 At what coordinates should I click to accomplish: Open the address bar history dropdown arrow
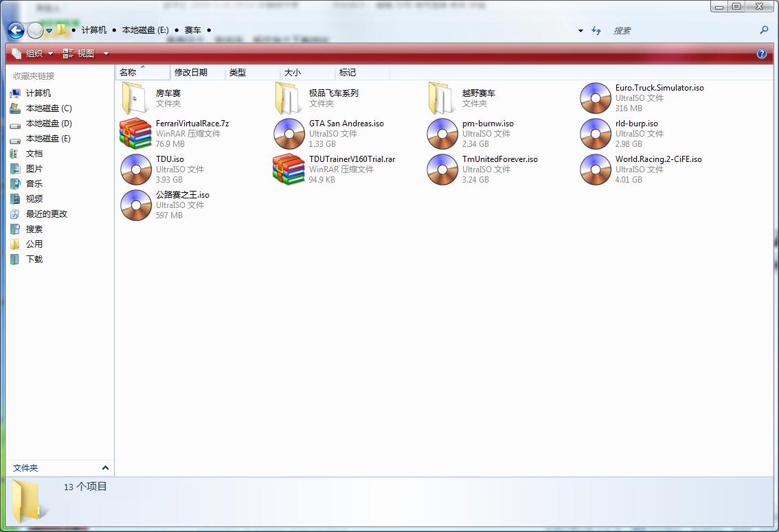tap(580, 31)
